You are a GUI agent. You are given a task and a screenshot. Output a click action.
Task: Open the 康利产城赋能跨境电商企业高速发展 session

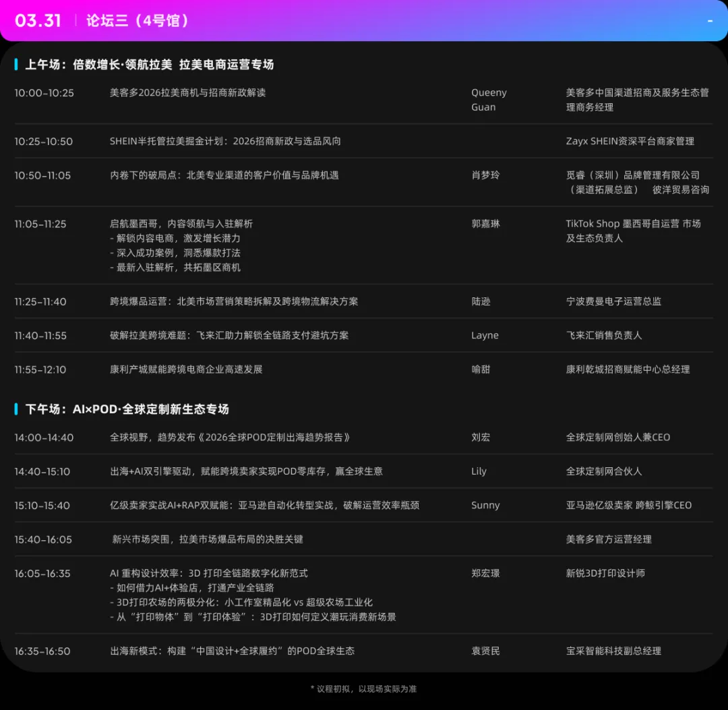pos(186,369)
